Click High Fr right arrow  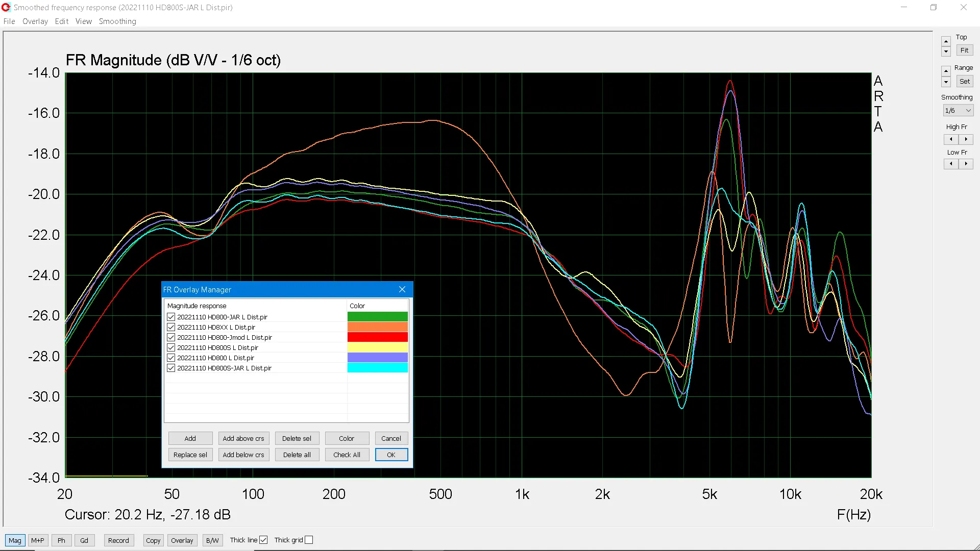click(966, 139)
